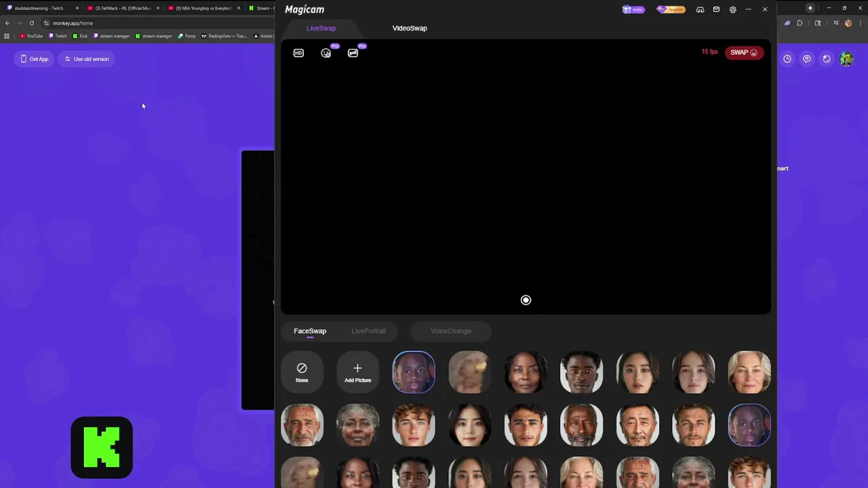Open the YouTube bookmark
Screen dimensions: 868x488
point(31,36)
